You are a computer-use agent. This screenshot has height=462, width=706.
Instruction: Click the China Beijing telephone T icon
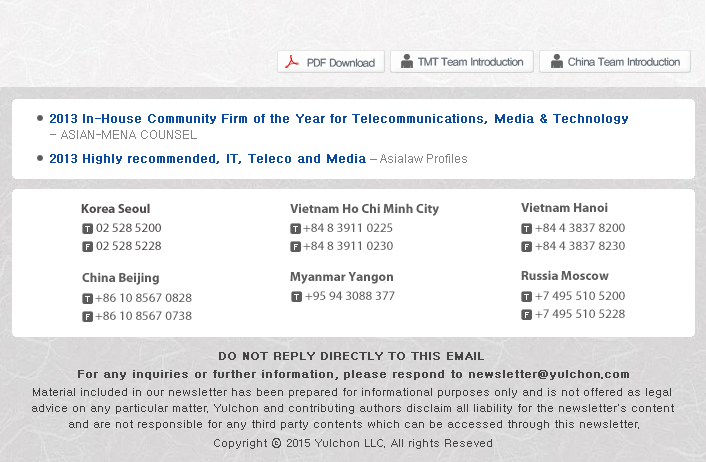tap(87, 299)
